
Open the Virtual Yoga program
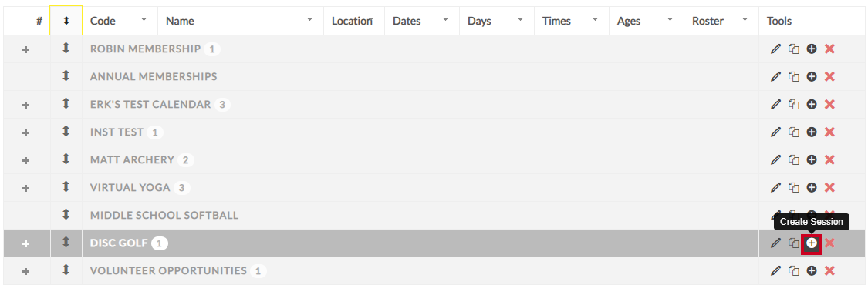tap(130, 187)
